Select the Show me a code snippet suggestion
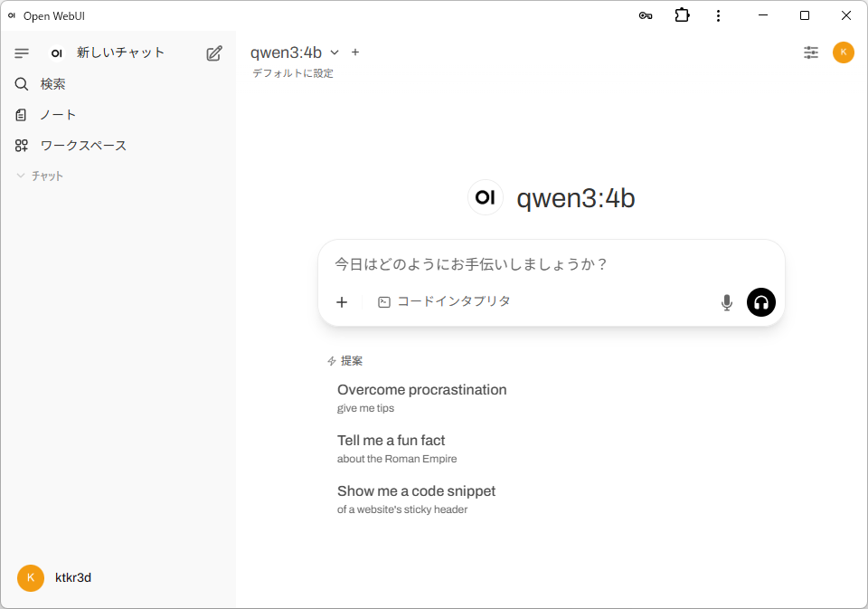 point(416,500)
